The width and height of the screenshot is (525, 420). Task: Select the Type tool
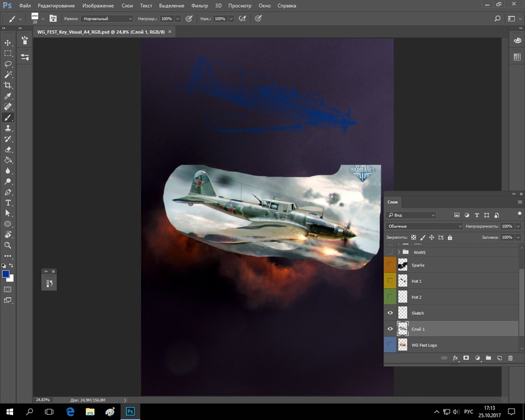click(8, 203)
